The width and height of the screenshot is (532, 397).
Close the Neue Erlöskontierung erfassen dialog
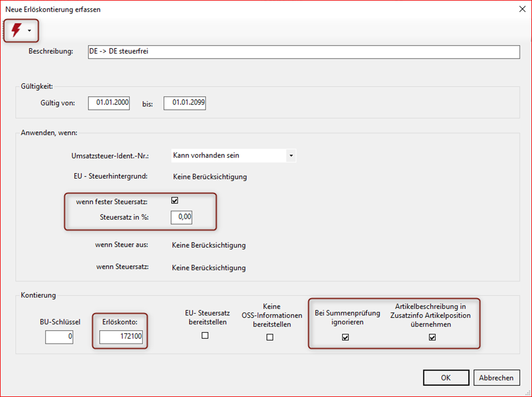(519, 8)
